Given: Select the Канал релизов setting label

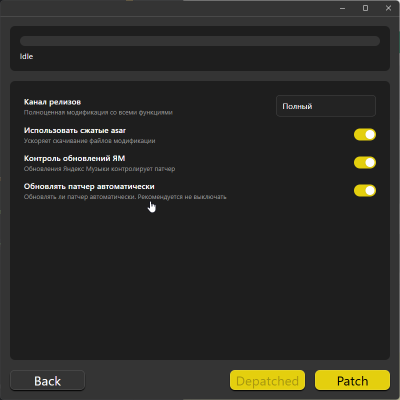Looking at the screenshot, I should [x=52, y=102].
